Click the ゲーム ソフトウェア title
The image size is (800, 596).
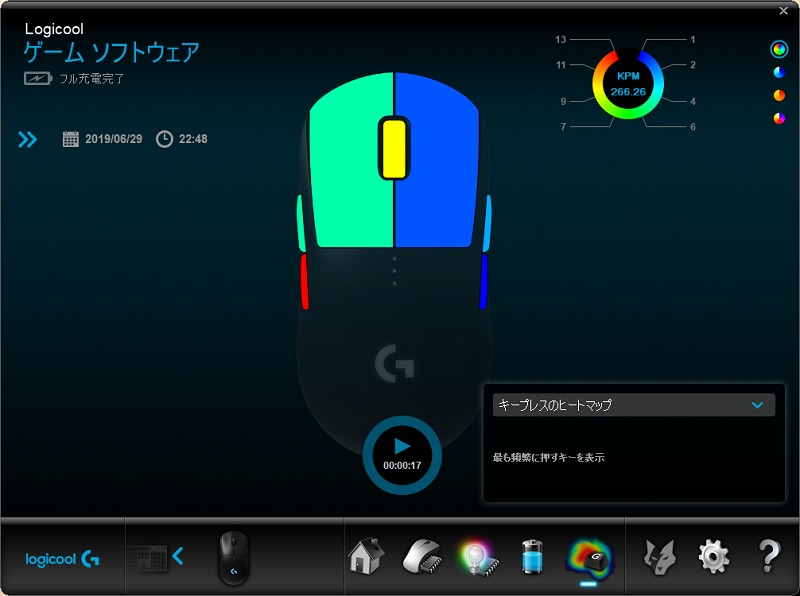pos(111,53)
